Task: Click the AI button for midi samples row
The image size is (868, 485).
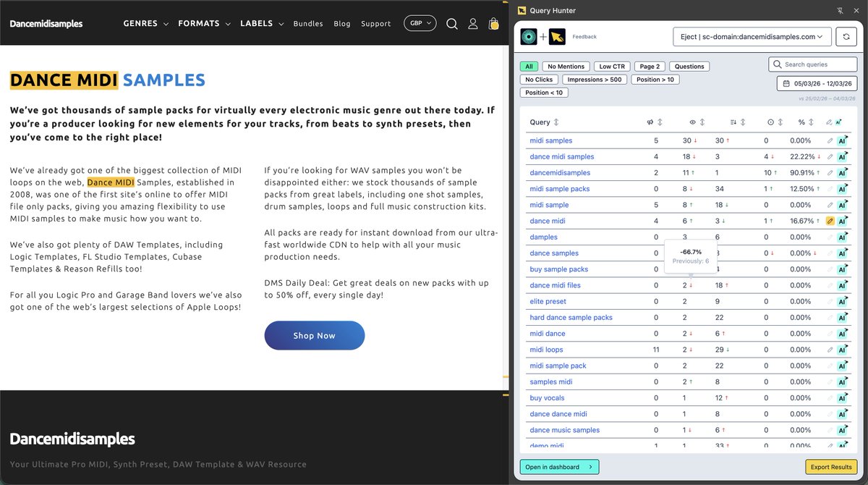Action: click(842, 140)
